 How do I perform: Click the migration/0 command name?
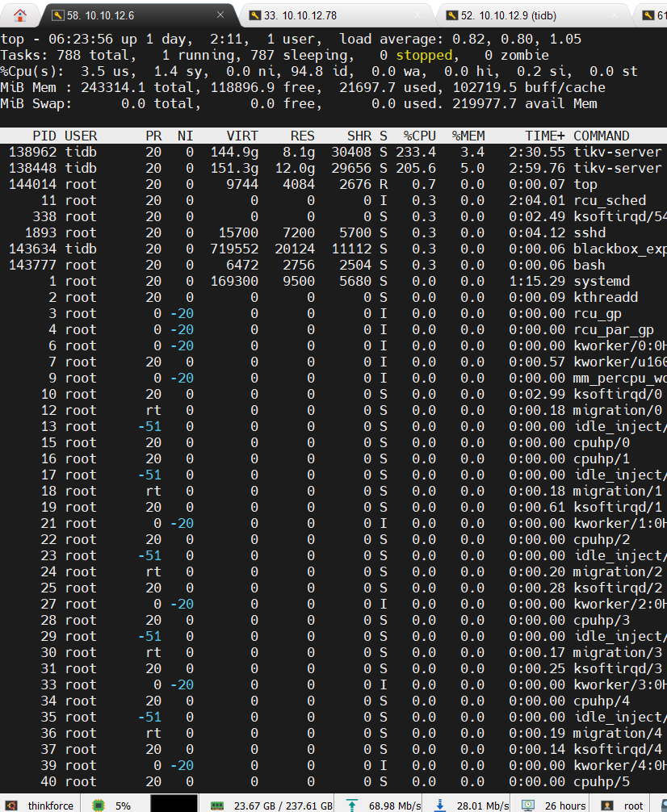click(x=618, y=410)
